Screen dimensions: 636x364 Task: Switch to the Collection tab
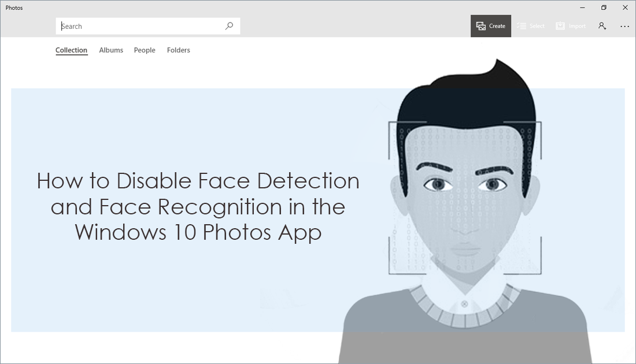coord(71,50)
